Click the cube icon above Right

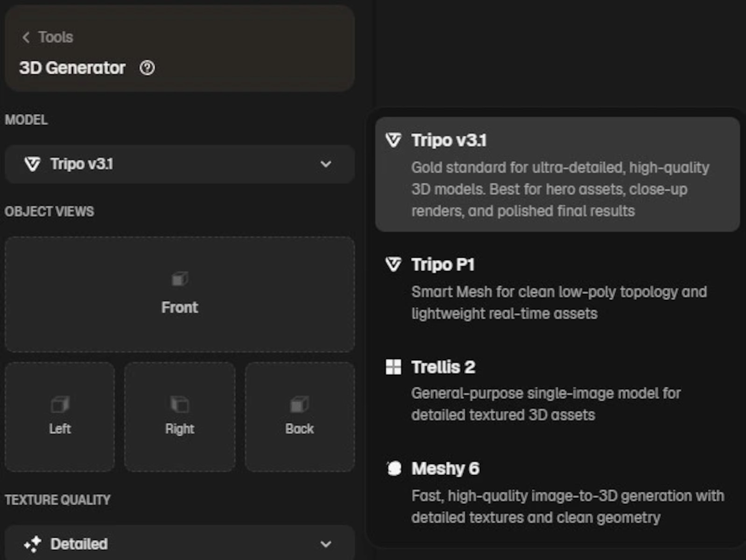point(180,404)
